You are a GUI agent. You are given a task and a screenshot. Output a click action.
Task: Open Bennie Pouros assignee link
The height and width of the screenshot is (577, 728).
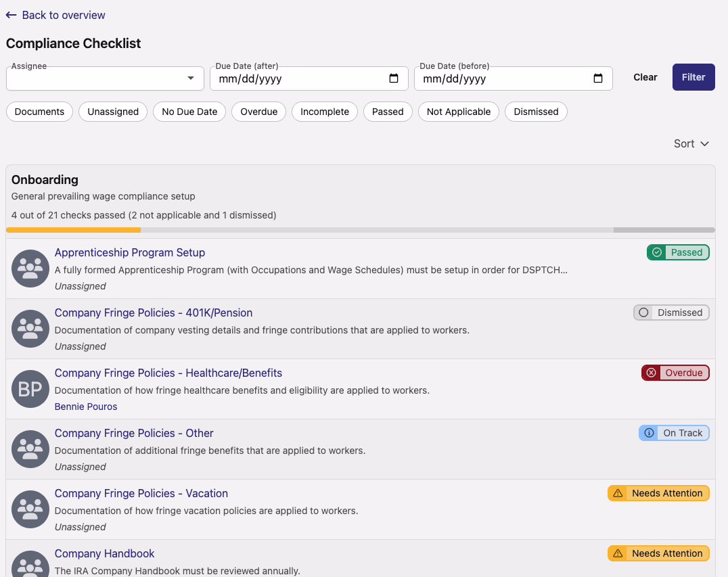click(x=86, y=407)
